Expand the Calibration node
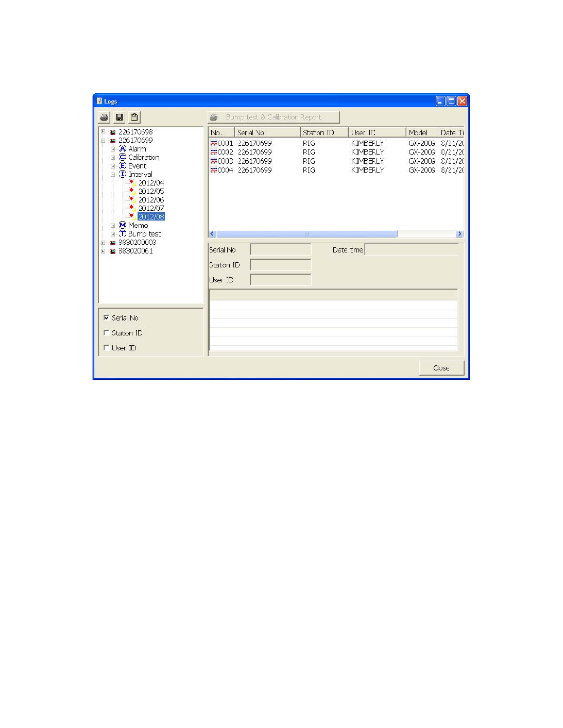563x728 pixels. (x=113, y=158)
